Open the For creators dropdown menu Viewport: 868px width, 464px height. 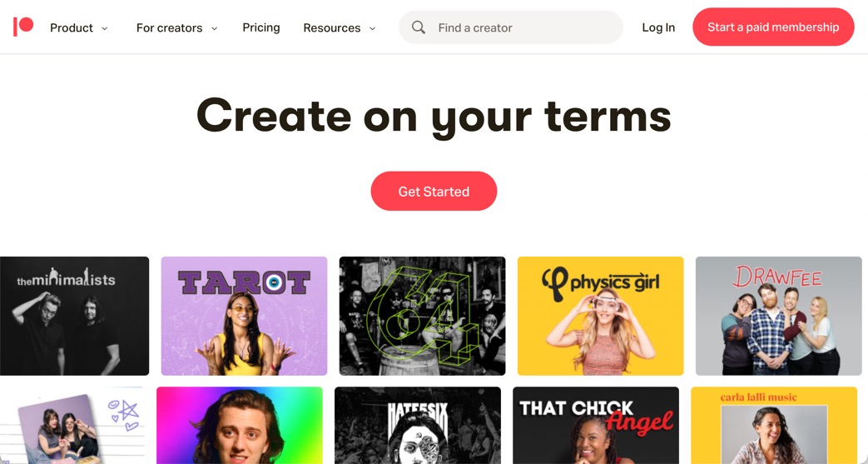click(x=176, y=27)
